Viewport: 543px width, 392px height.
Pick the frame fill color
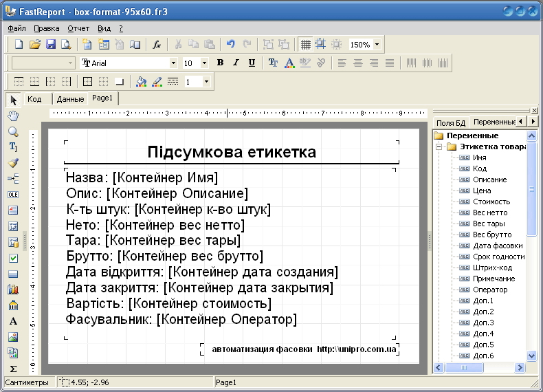(141, 81)
